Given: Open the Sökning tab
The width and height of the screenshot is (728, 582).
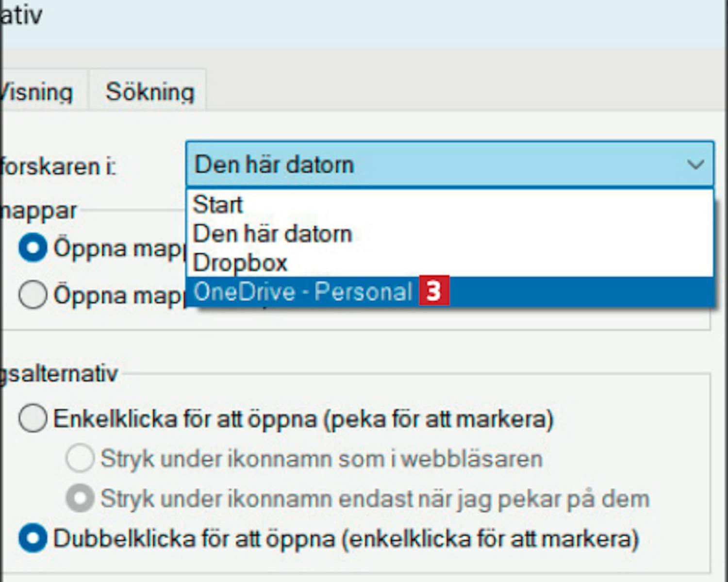Looking at the screenshot, I should coord(149,92).
